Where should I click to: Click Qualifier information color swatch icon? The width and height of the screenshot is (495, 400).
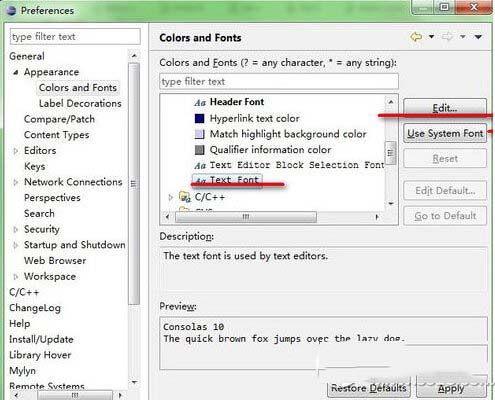click(199, 150)
